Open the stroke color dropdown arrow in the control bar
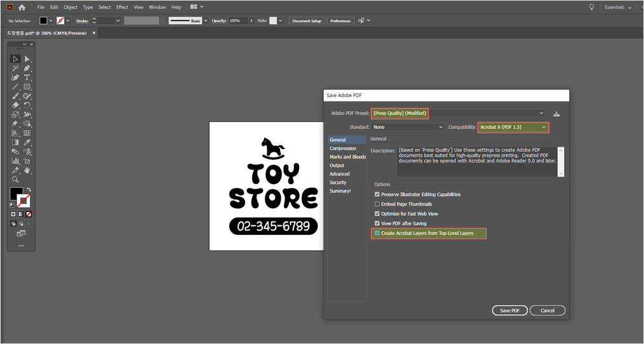The width and height of the screenshot is (644, 344). click(68, 20)
